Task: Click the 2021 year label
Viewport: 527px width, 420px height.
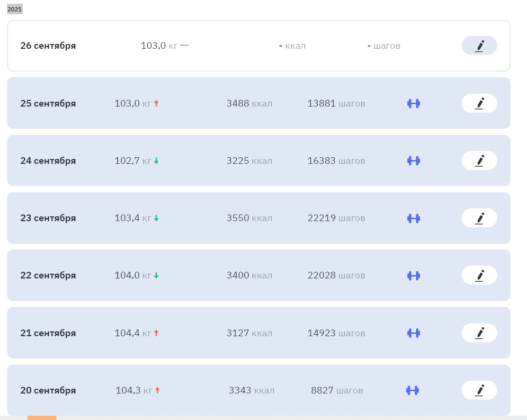Action: 15,9
